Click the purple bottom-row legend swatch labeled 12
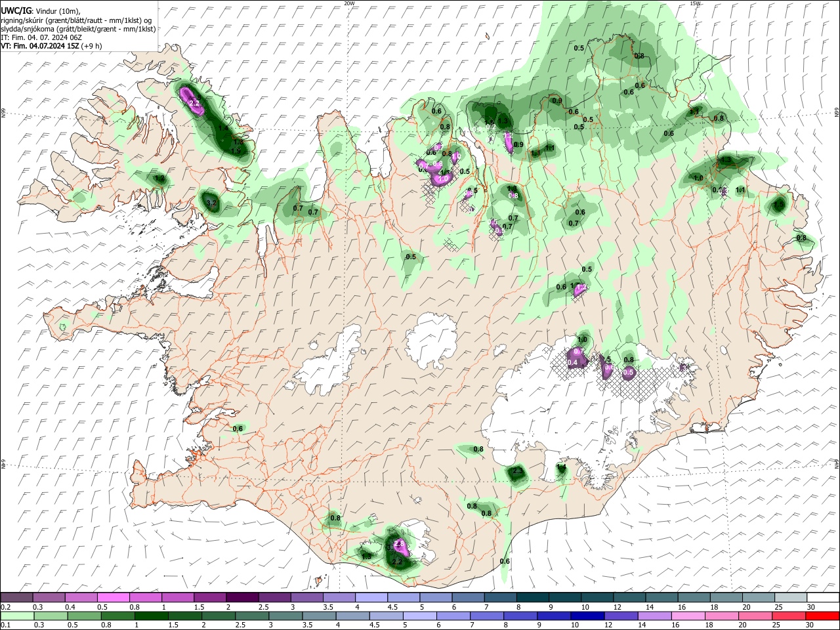 [621, 616]
